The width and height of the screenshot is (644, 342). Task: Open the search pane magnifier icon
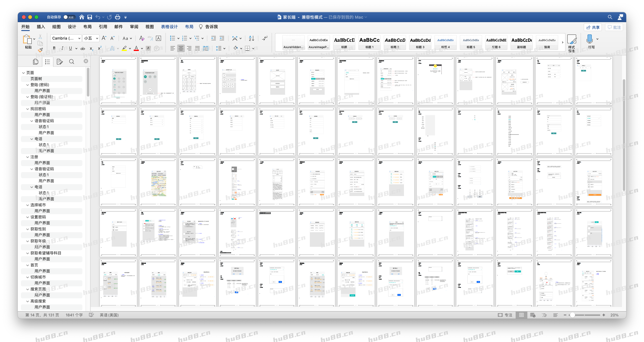coord(71,62)
